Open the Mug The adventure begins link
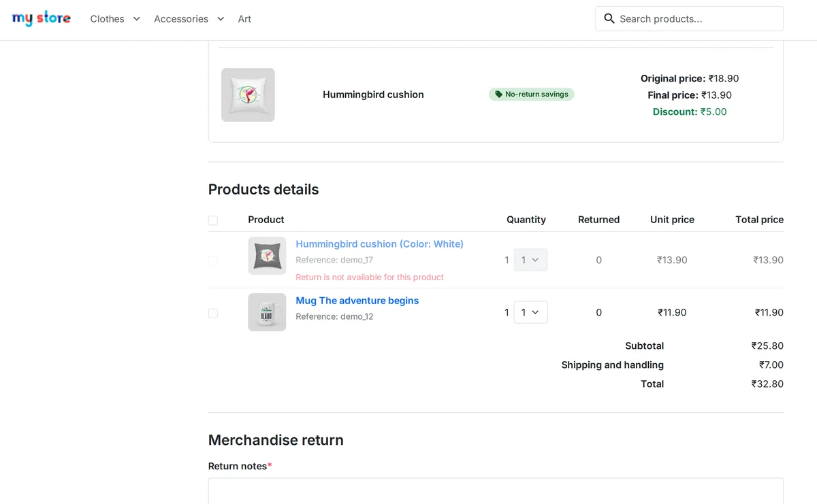 point(357,301)
